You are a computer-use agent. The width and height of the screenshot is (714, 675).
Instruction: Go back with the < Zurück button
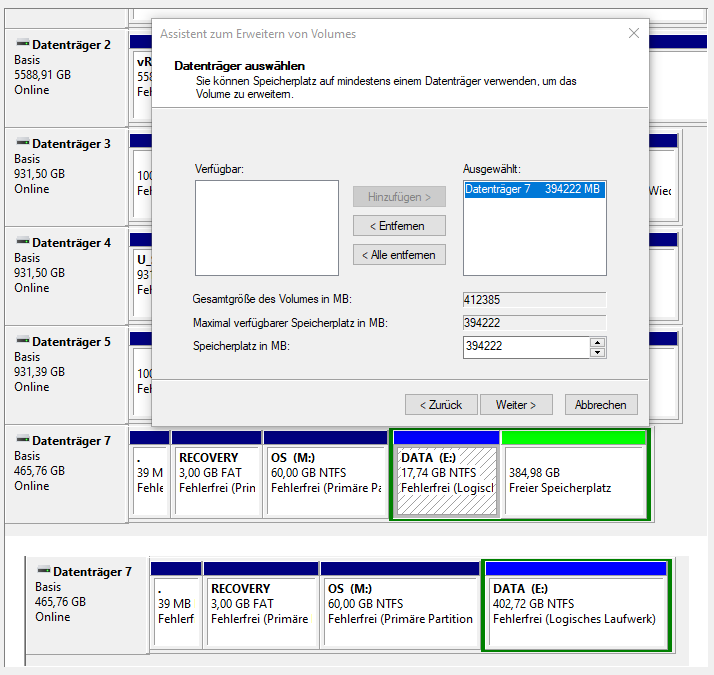(x=441, y=404)
